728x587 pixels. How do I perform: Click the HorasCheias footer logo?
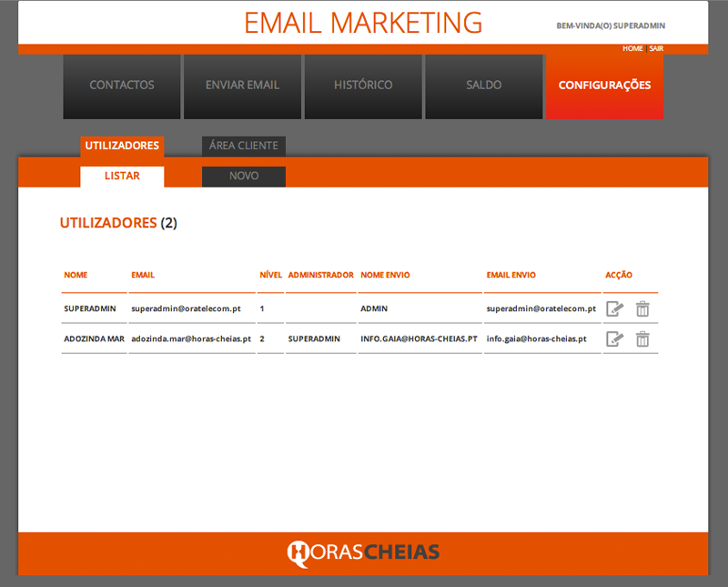pyautogui.click(x=363, y=552)
